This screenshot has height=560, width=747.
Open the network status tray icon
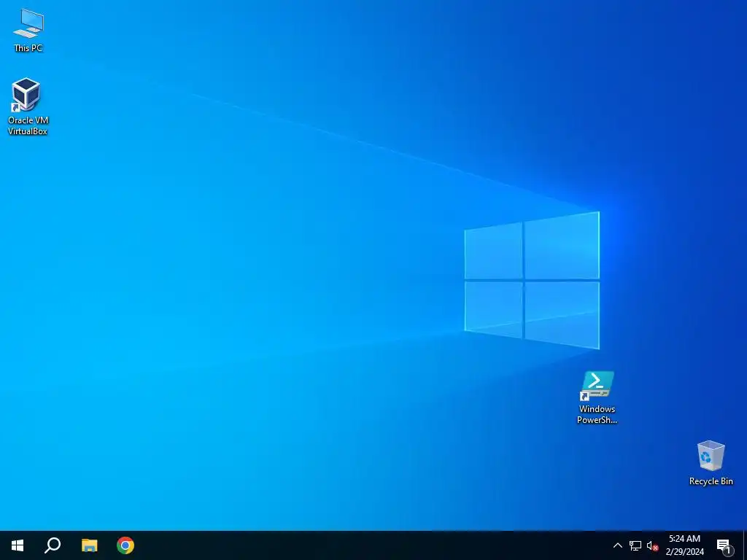point(635,545)
